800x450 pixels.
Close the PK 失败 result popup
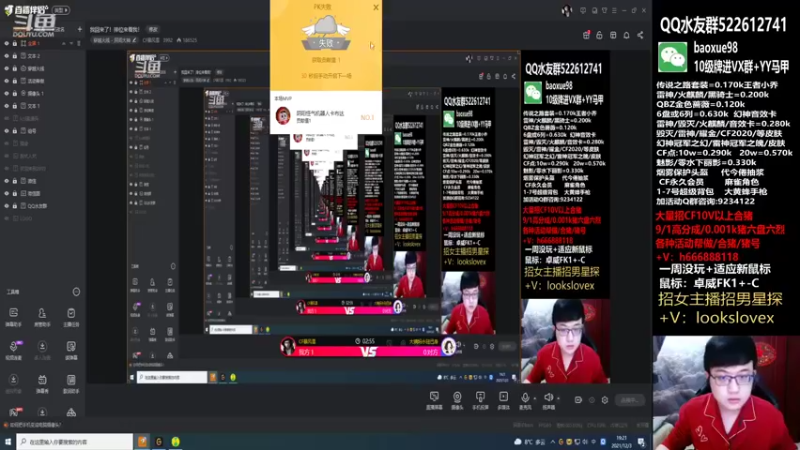[x=376, y=7]
